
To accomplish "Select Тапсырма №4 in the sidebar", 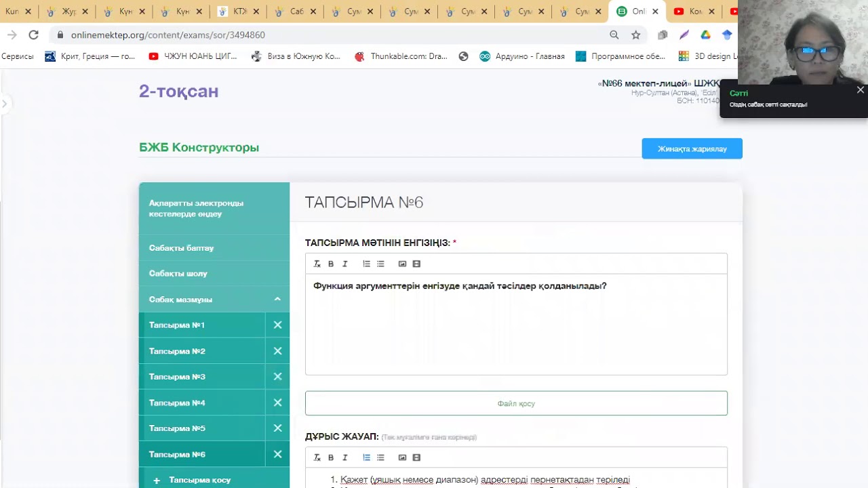I will [x=202, y=403].
